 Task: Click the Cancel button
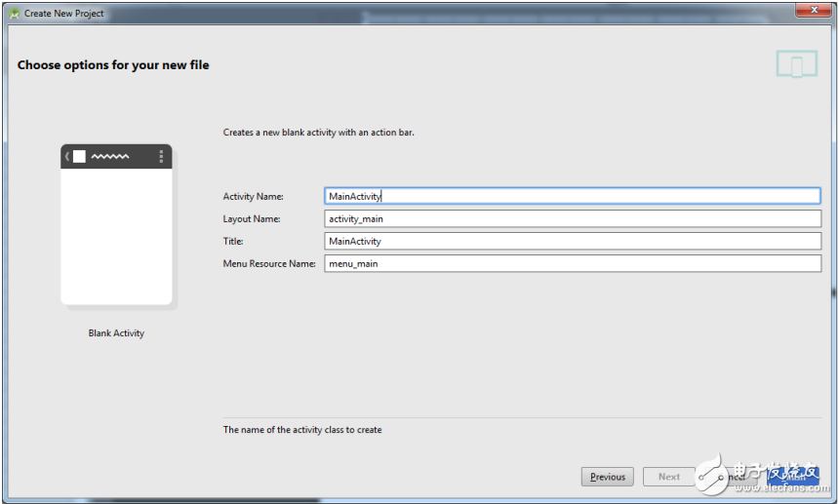(x=730, y=477)
